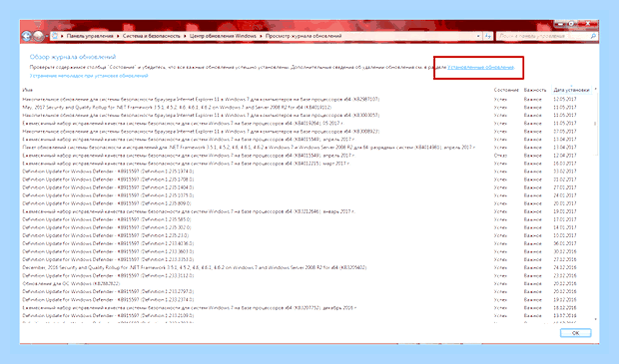Open the recent pages dropdown beside Forward
Screen dimensions: 619x364
coord(47,36)
